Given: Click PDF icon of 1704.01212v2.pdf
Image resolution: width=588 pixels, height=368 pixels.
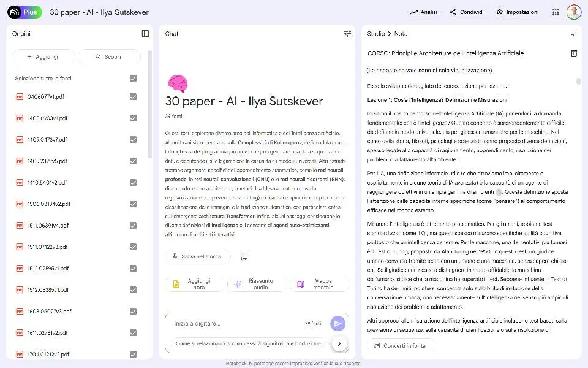Looking at the screenshot, I should (x=20, y=354).
